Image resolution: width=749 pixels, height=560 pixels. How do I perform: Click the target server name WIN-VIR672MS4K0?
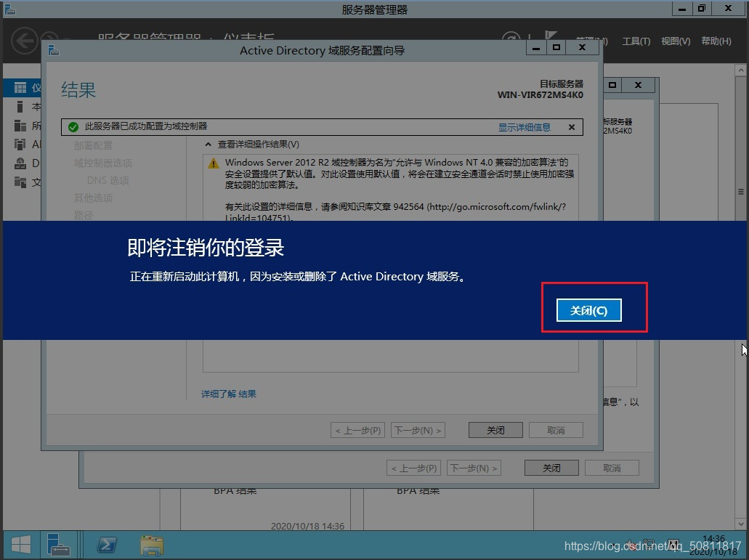click(541, 94)
